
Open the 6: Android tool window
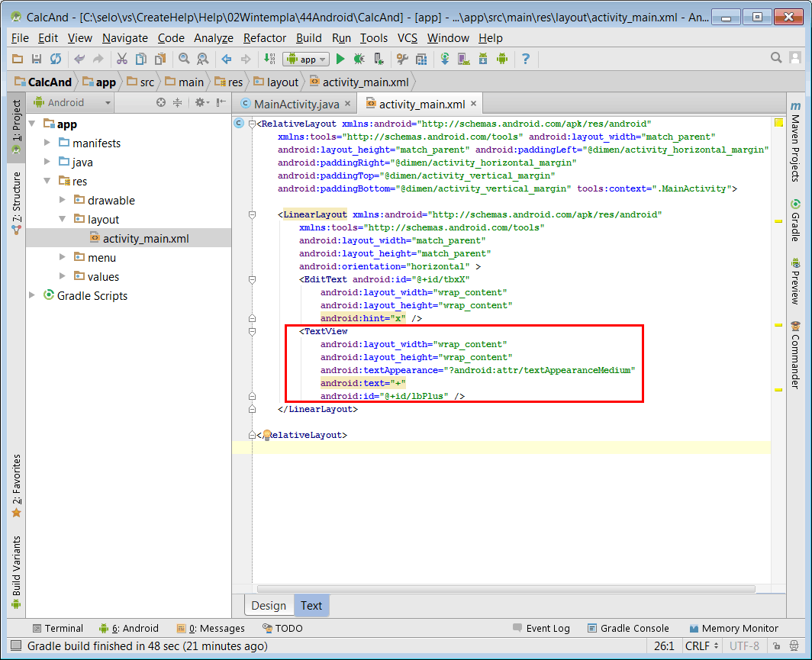click(x=129, y=628)
